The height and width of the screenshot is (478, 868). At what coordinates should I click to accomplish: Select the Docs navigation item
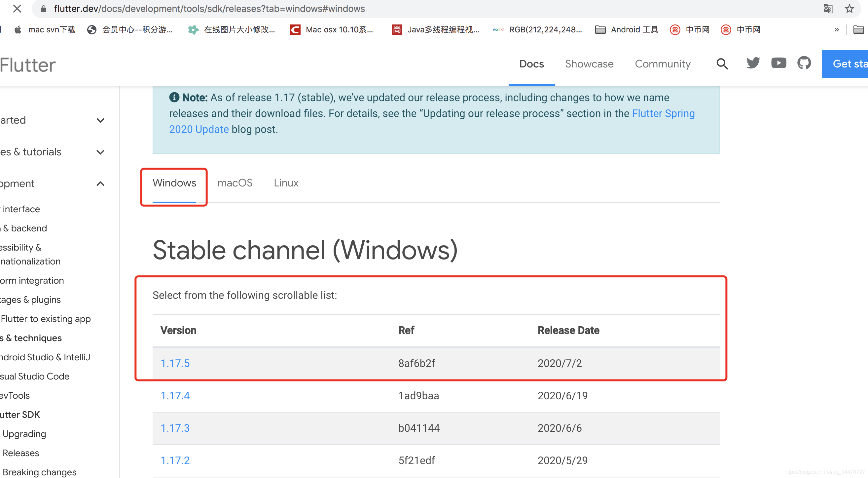tap(531, 64)
